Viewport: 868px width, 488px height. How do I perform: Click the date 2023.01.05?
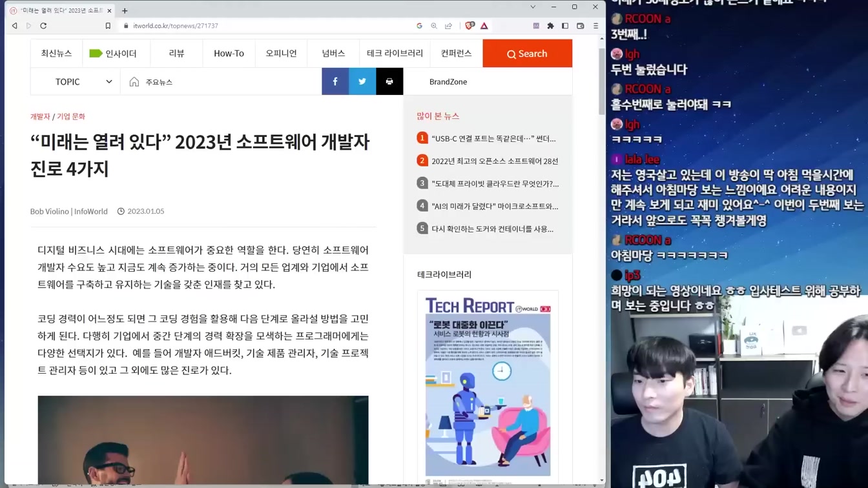tap(146, 212)
